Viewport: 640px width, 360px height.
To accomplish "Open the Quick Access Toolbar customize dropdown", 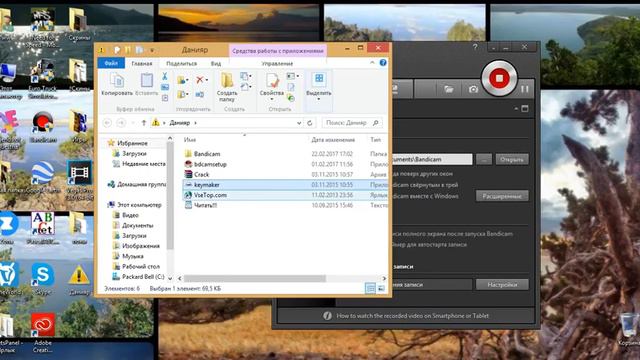I will [152, 50].
